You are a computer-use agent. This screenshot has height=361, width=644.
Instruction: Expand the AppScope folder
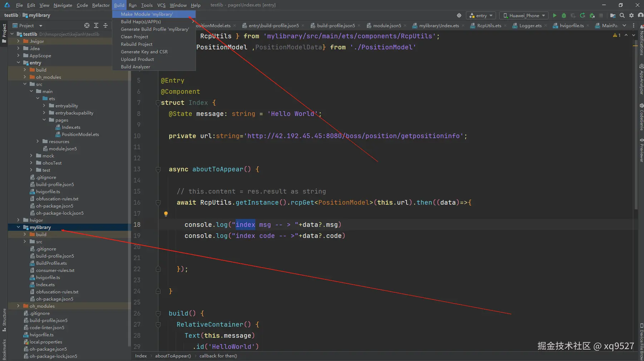pos(19,55)
